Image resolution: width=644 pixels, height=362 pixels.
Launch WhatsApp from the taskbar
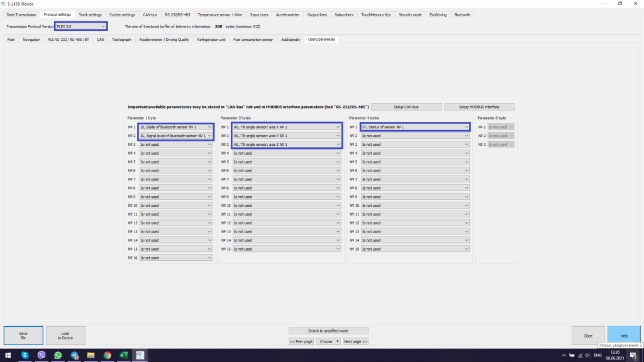coord(58,356)
